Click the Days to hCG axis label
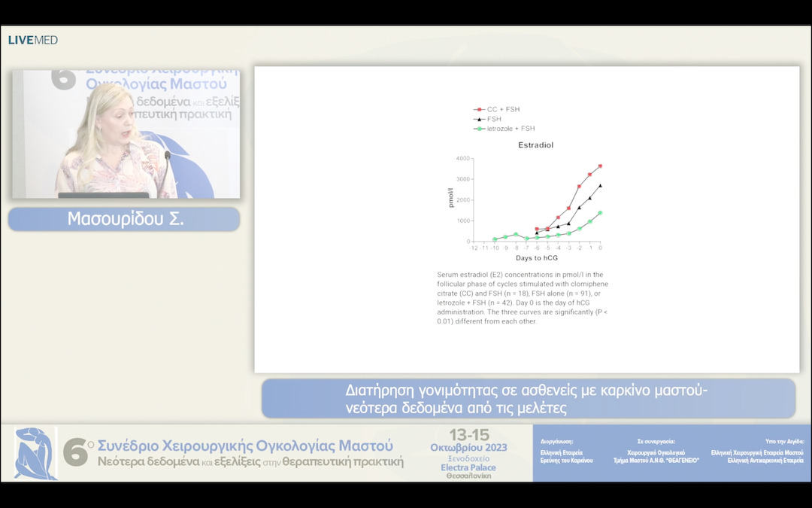The width and height of the screenshot is (812, 508). 537,258
